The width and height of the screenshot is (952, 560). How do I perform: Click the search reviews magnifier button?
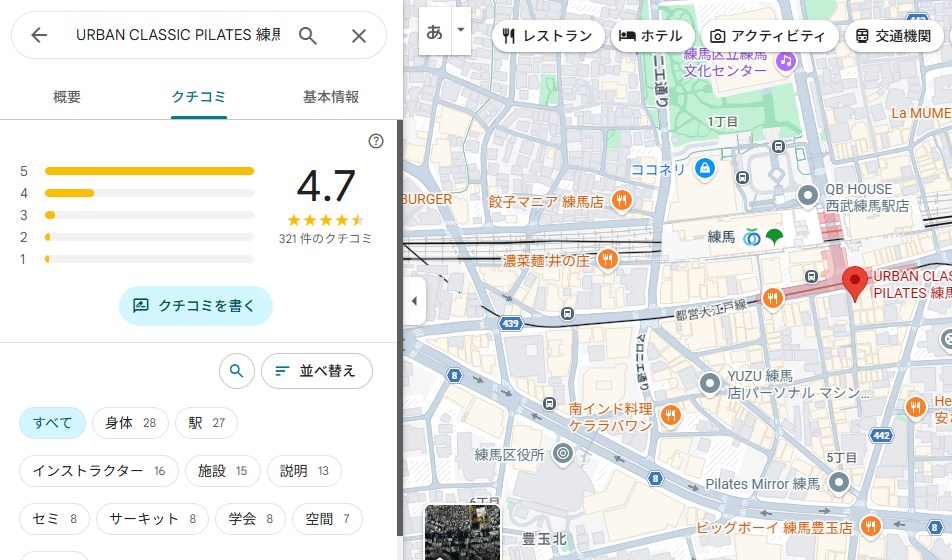click(x=236, y=371)
